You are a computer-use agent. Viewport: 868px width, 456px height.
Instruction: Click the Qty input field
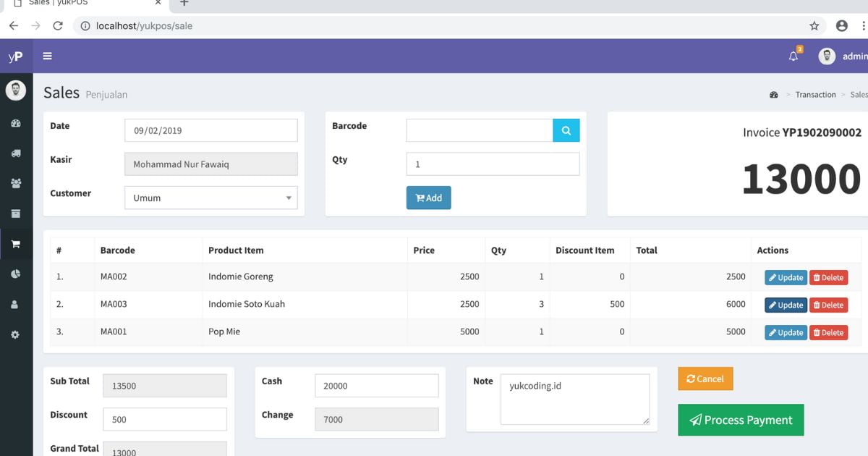(x=493, y=164)
